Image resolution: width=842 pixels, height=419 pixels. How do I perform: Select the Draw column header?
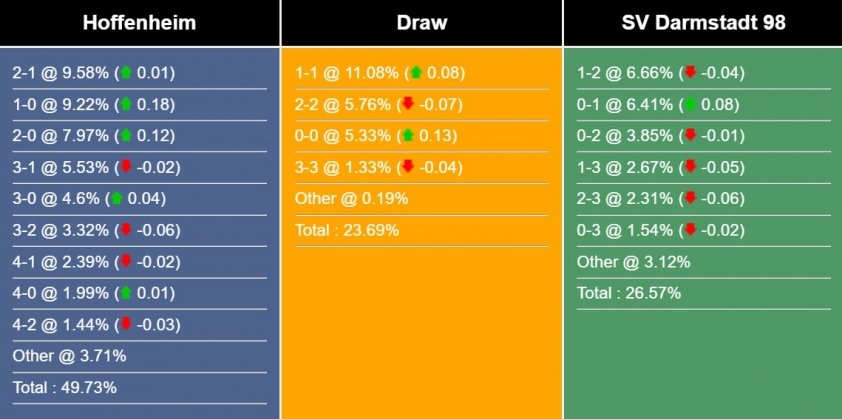(x=421, y=23)
